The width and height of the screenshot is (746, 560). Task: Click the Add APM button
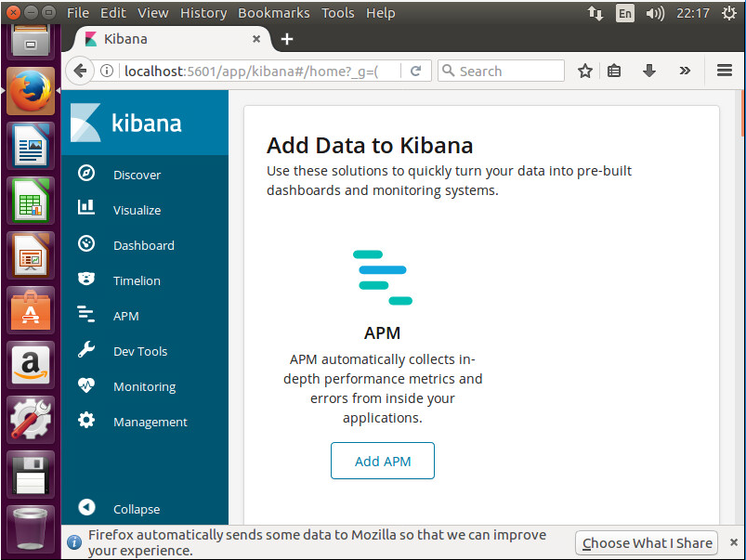383,461
